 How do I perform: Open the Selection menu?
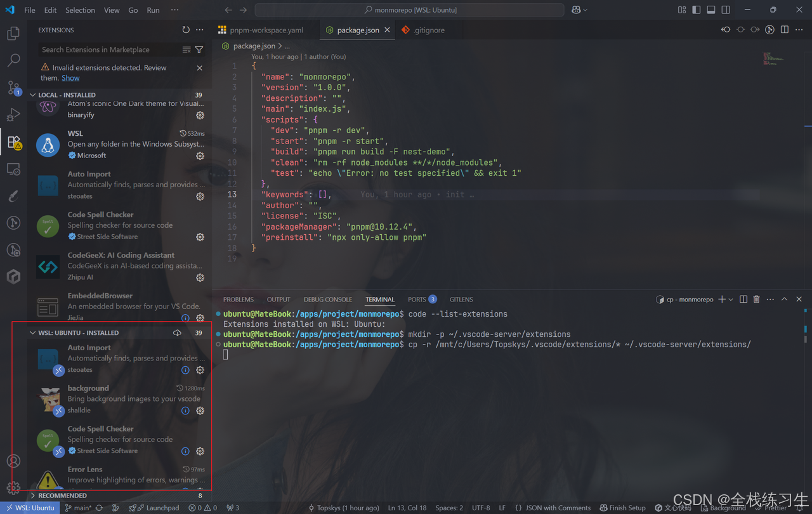(80, 10)
